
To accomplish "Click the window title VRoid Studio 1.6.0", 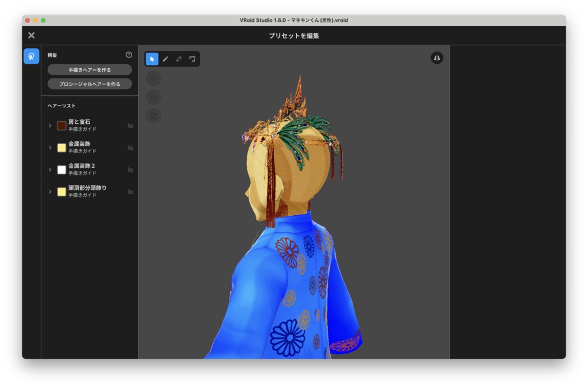I will point(294,20).
